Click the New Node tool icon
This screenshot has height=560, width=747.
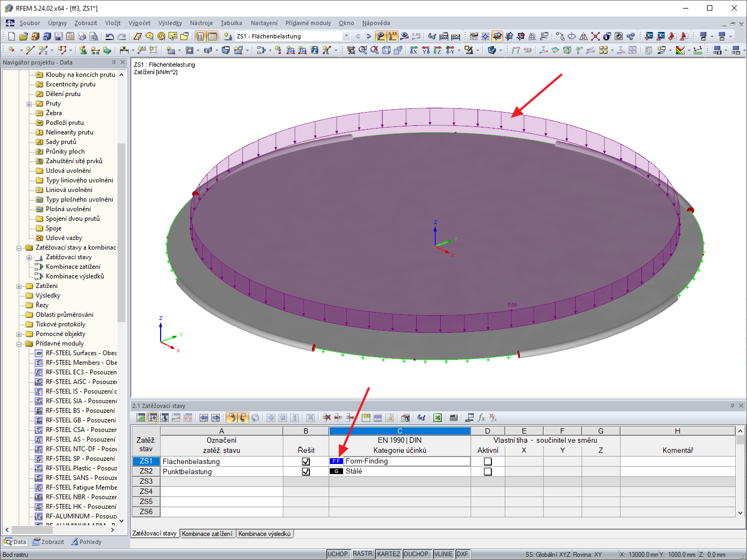pyautogui.click(x=11, y=50)
